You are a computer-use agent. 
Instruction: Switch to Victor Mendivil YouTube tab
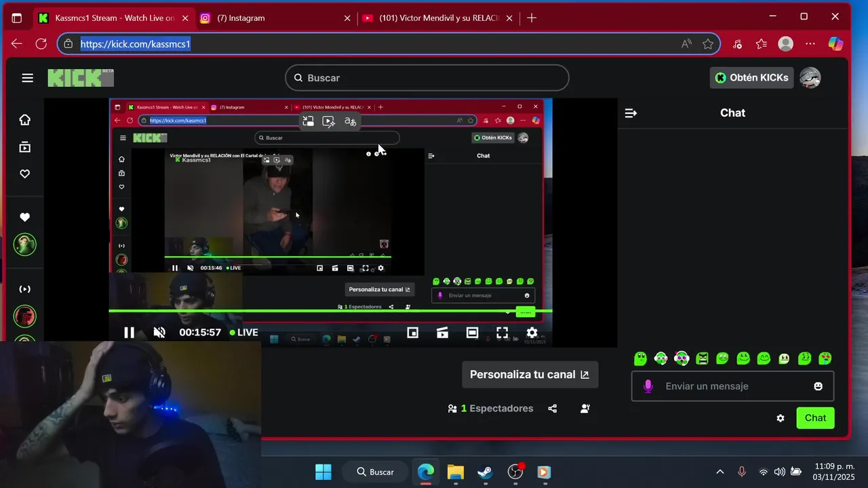438,18
